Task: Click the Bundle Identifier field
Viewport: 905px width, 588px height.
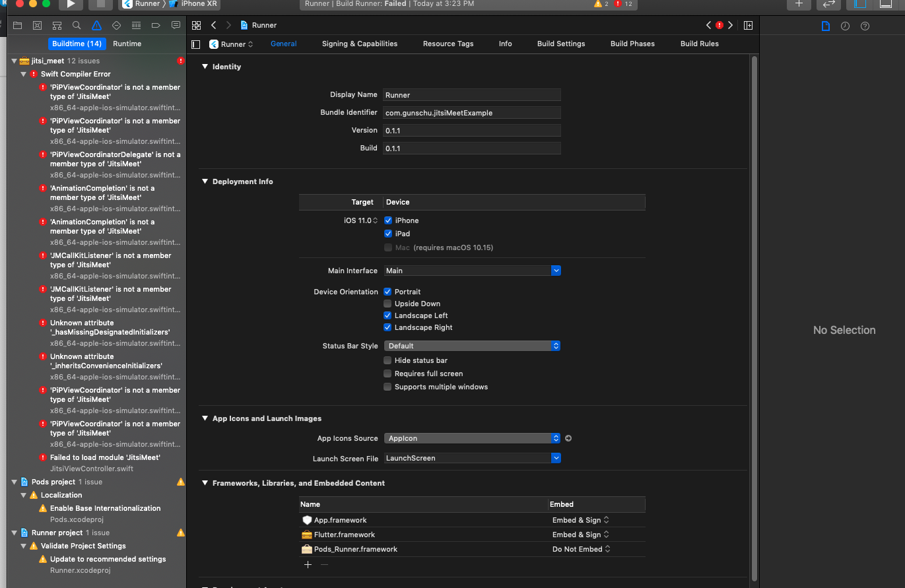Action: point(472,113)
